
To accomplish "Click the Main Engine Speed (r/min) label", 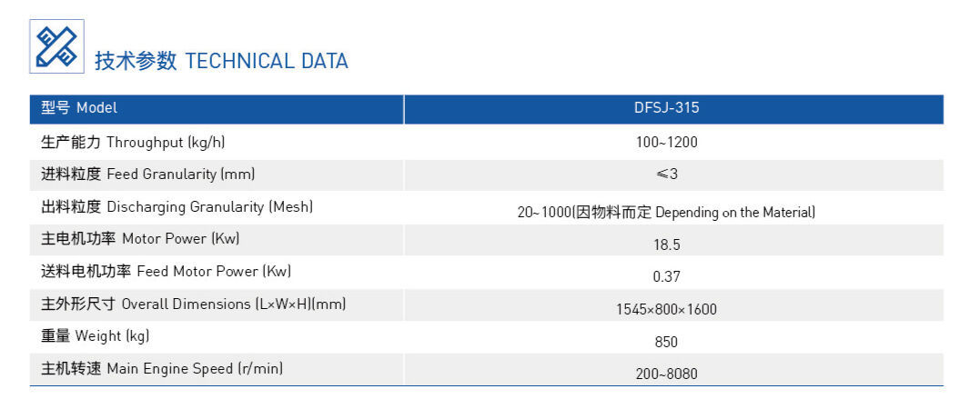I will (x=162, y=368).
